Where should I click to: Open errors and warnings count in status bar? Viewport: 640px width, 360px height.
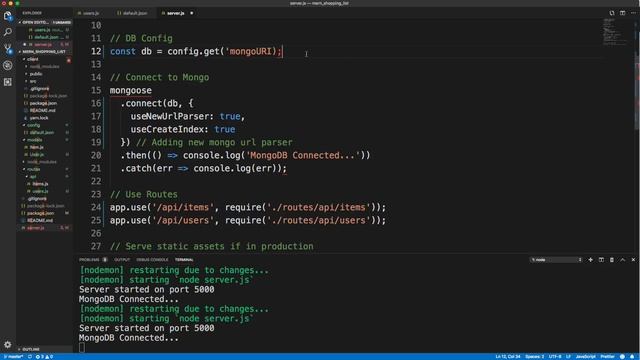click(x=44, y=357)
